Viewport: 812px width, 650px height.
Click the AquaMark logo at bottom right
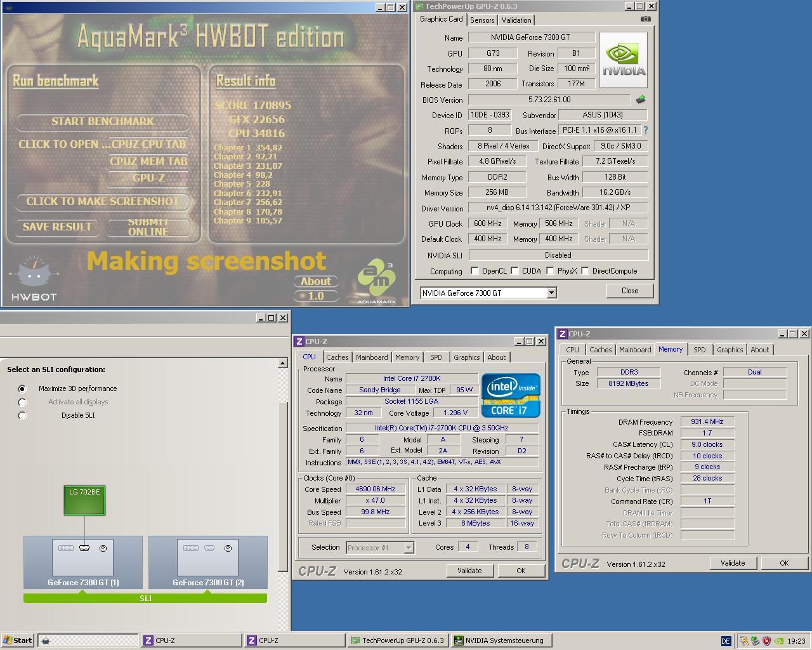point(376,281)
